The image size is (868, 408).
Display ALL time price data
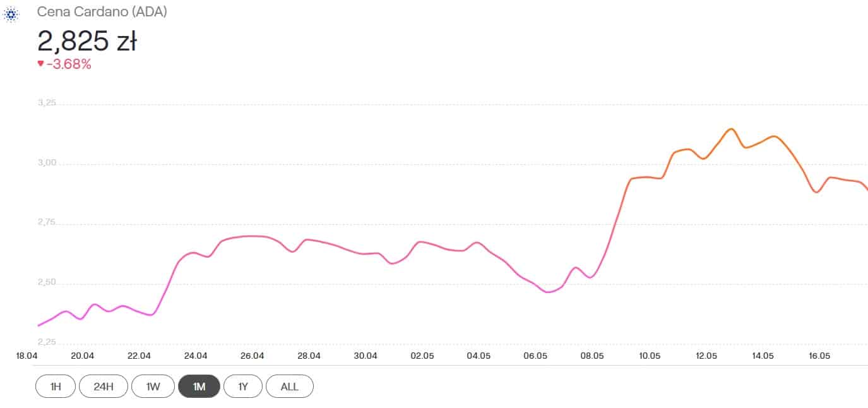click(289, 387)
